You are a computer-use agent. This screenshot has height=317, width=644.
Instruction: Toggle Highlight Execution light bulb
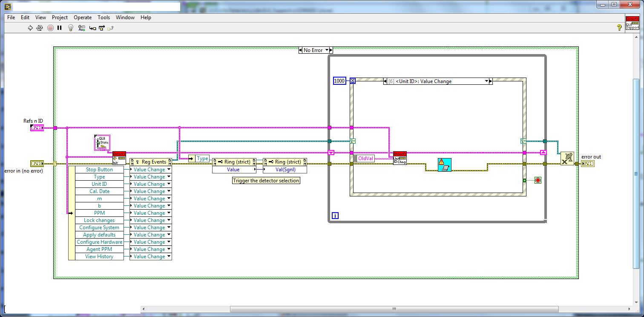coord(71,28)
